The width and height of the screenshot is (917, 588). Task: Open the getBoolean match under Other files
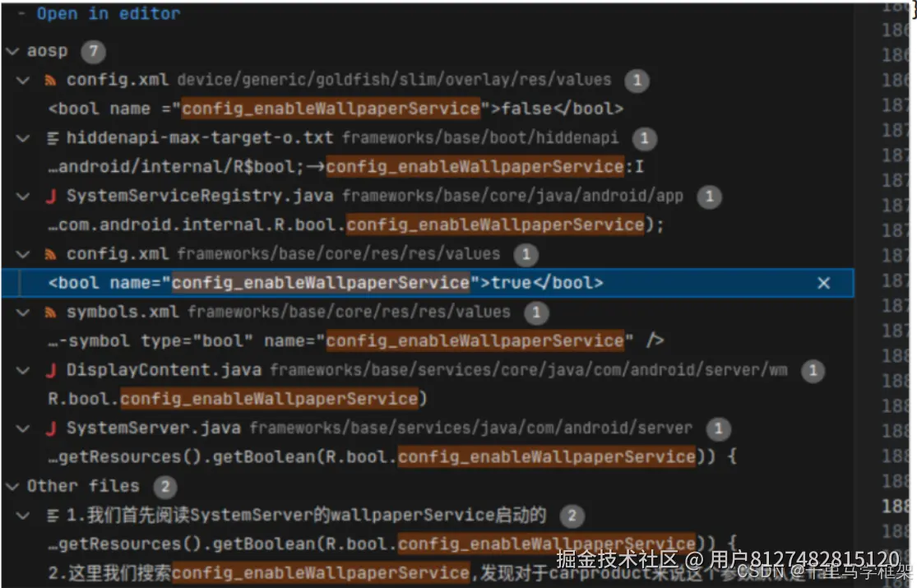click(391, 544)
